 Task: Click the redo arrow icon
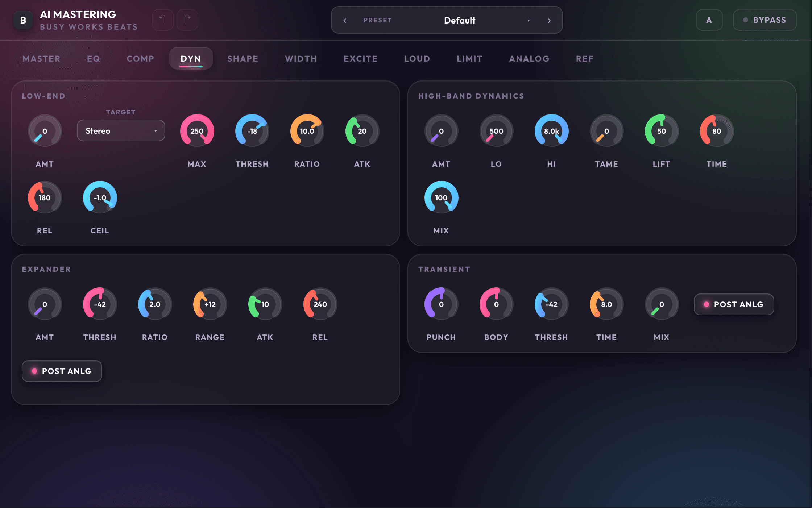pyautogui.click(x=187, y=20)
